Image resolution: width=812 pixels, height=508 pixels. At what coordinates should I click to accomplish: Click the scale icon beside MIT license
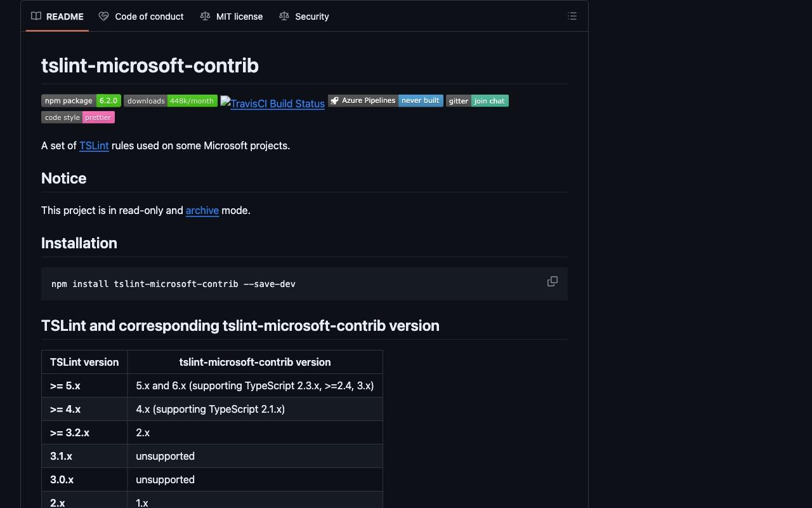[205, 17]
